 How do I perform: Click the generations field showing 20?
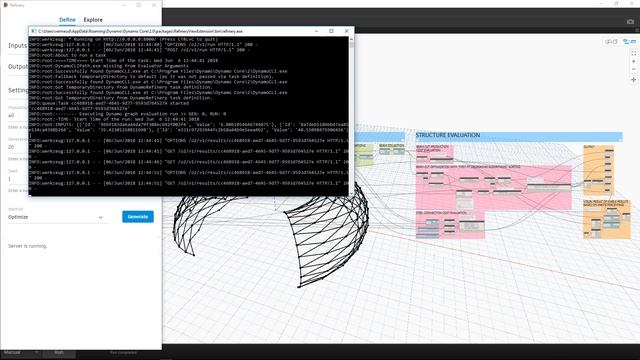(18, 147)
